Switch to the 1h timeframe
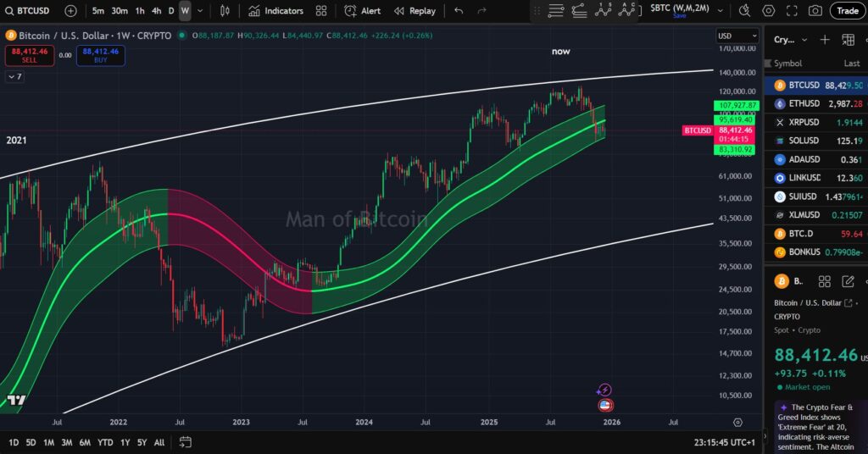Screen dimensions: 868x454 [x=140, y=10]
